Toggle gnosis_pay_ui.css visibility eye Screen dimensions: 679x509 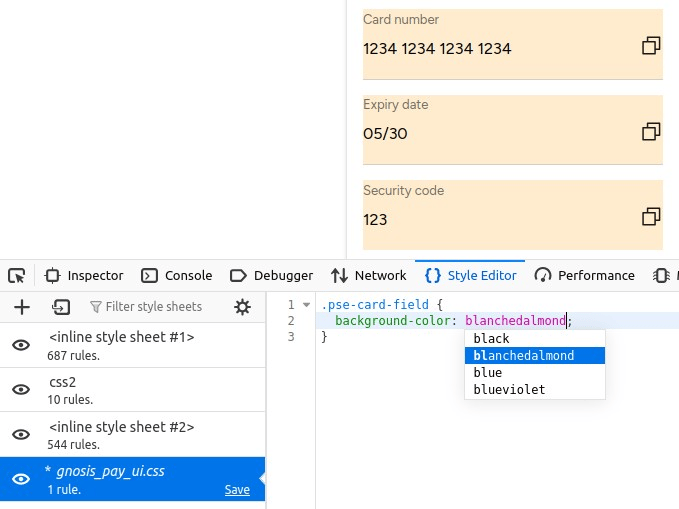click(21, 479)
